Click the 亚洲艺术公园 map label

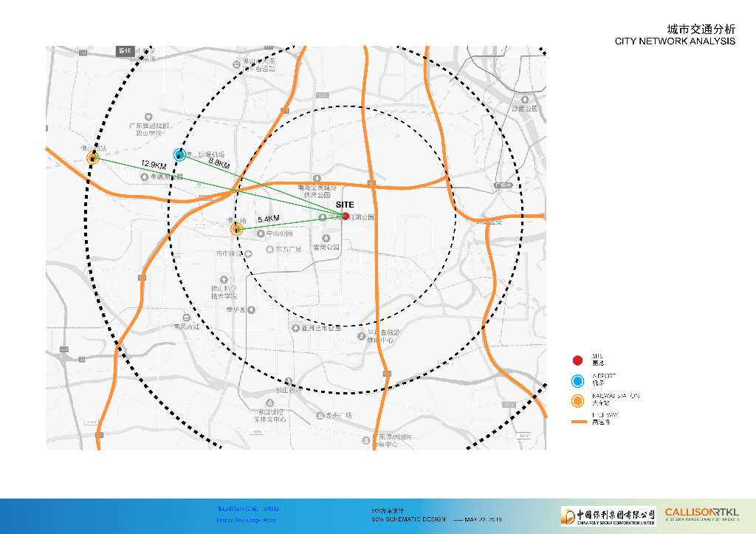coord(321,328)
